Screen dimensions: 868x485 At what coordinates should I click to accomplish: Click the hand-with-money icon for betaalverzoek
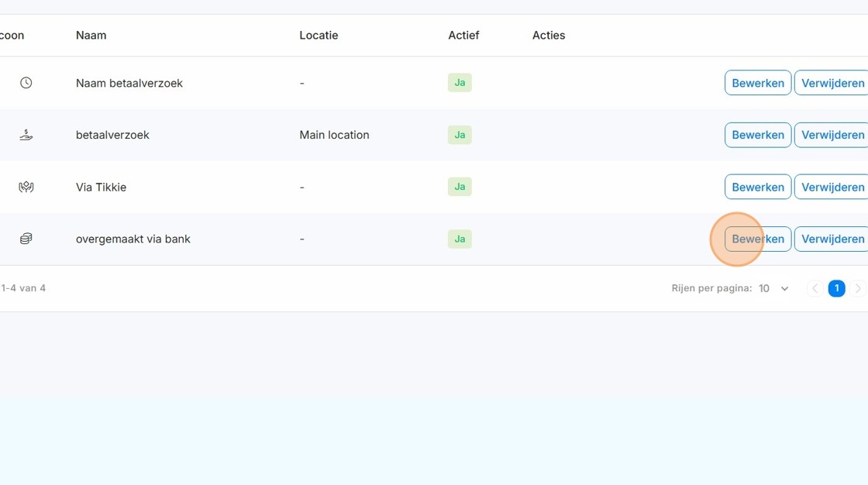tap(26, 135)
